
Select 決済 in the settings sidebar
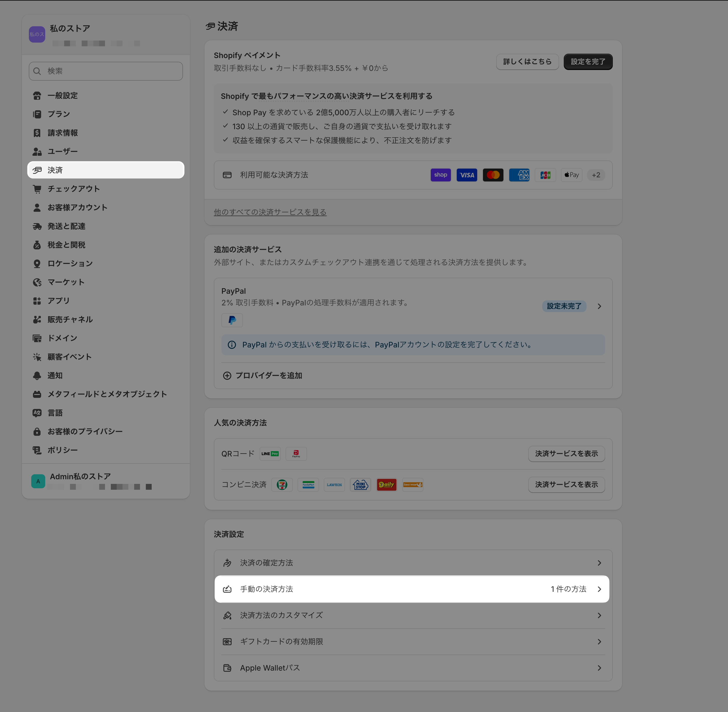(106, 170)
